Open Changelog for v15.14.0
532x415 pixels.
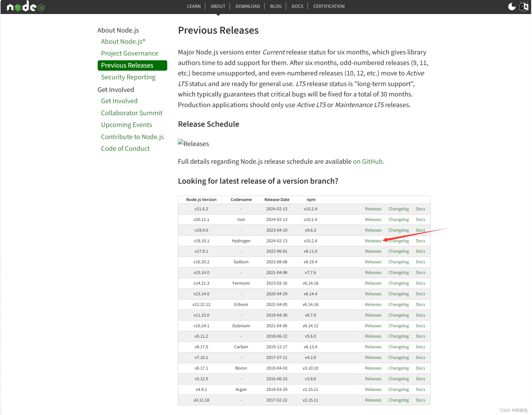click(398, 273)
